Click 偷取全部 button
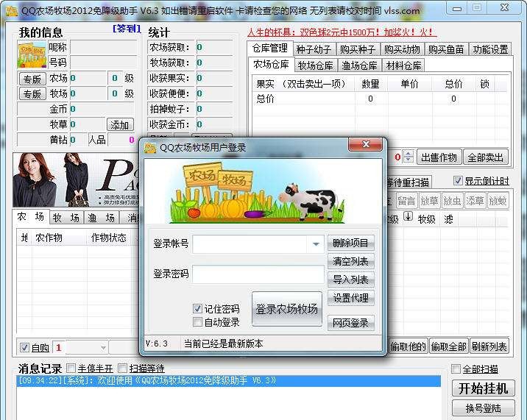The height and width of the screenshot is (420, 527). (449, 346)
